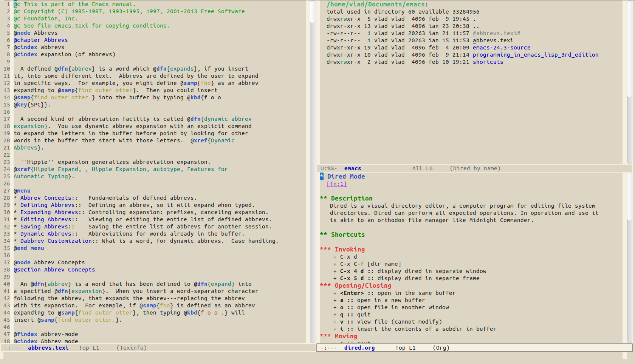Click the (Texinfo) major mode indicator
The image size is (635, 364).
point(132,348)
